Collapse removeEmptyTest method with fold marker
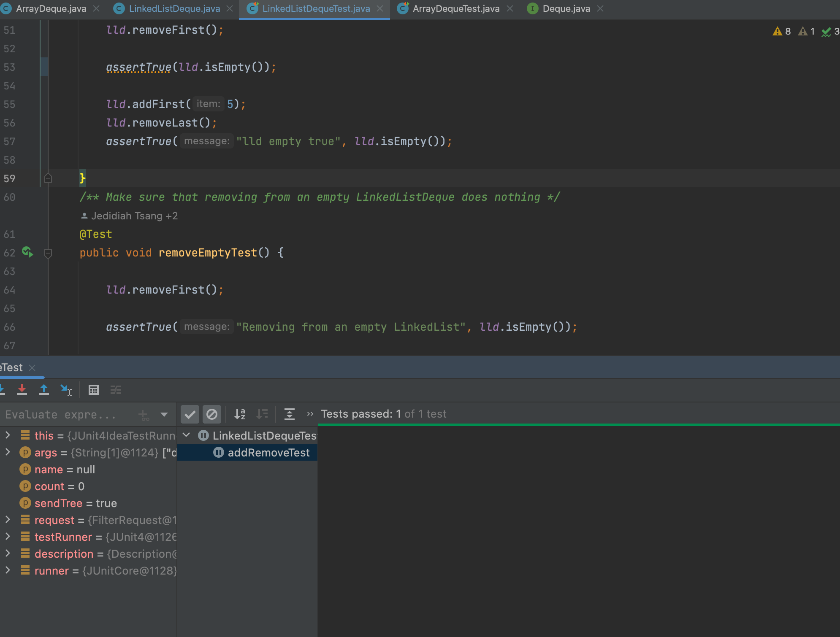840x637 pixels. point(48,253)
